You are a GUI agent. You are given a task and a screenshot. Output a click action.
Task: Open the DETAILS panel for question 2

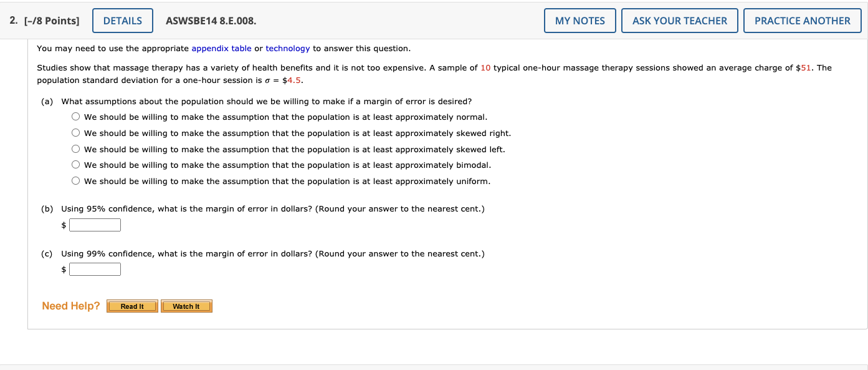[x=122, y=20]
